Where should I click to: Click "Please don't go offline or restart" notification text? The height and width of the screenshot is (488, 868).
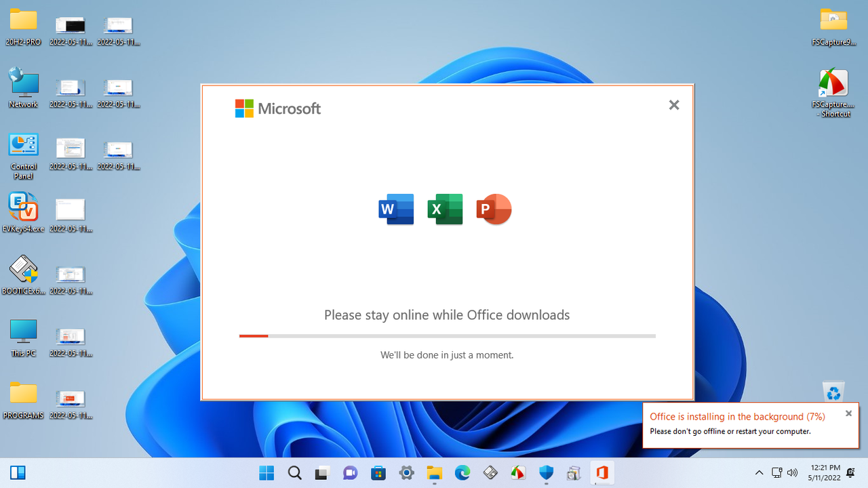tap(730, 432)
